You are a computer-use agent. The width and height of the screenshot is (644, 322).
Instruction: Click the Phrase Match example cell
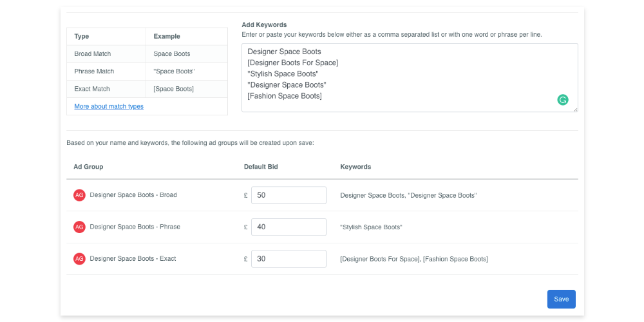click(187, 71)
